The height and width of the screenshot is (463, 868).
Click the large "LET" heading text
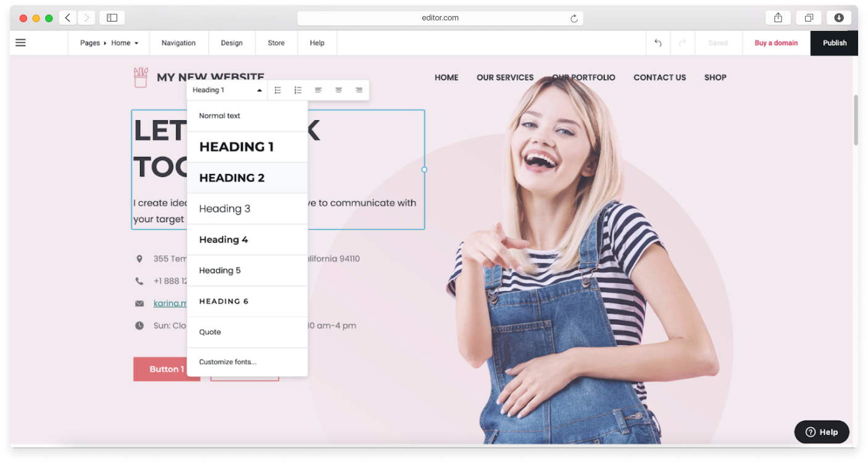pyautogui.click(x=160, y=131)
